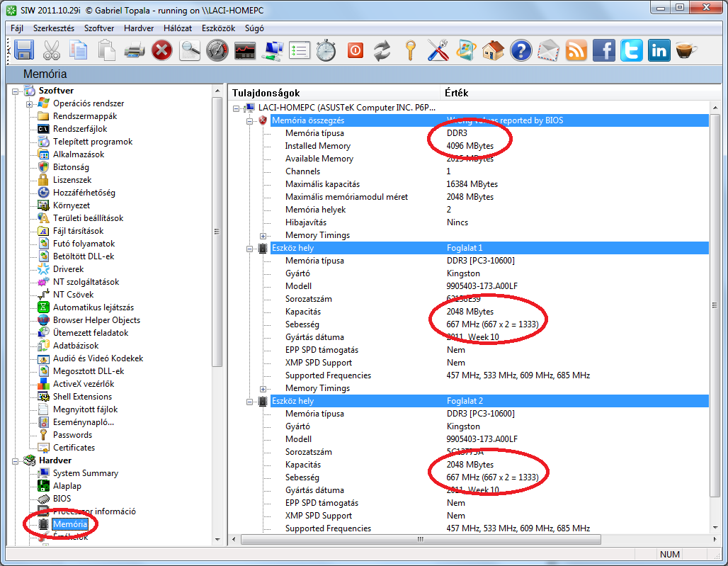Click the Twitter toolbar icon
This screenshot has width=728, height=566.
pyautogui.click(x=632, y=50)
